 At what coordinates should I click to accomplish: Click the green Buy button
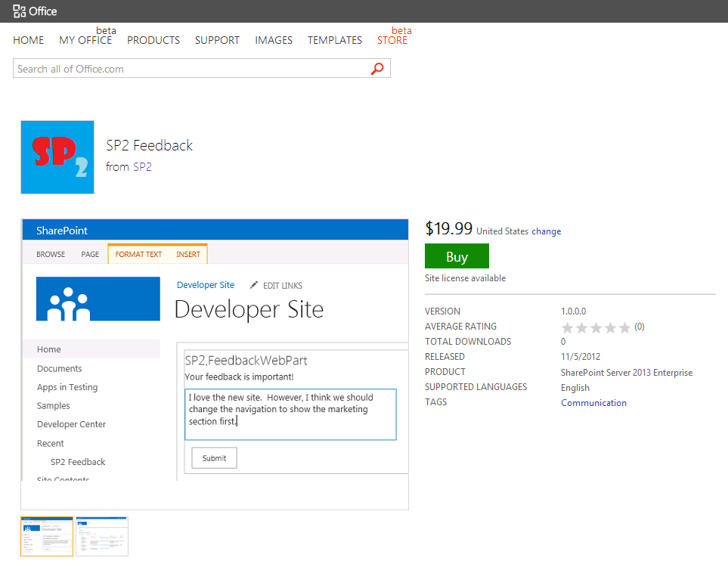pyautogui.click(x=457, y=256)
